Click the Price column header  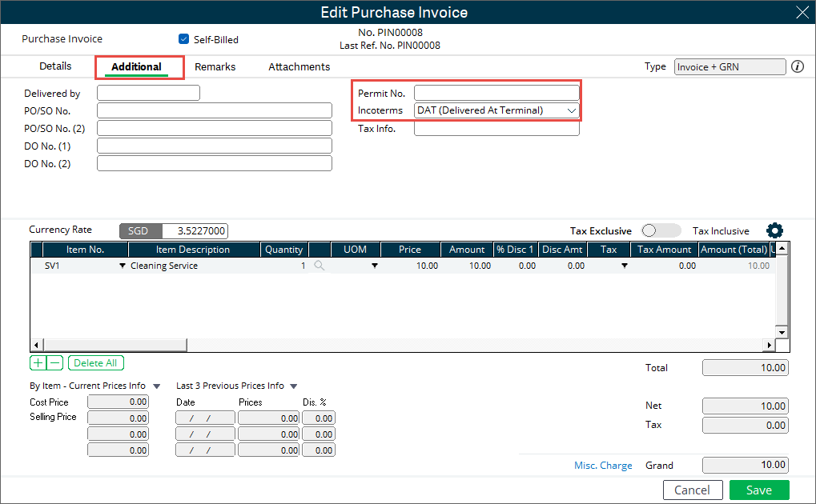pos(410,250)
